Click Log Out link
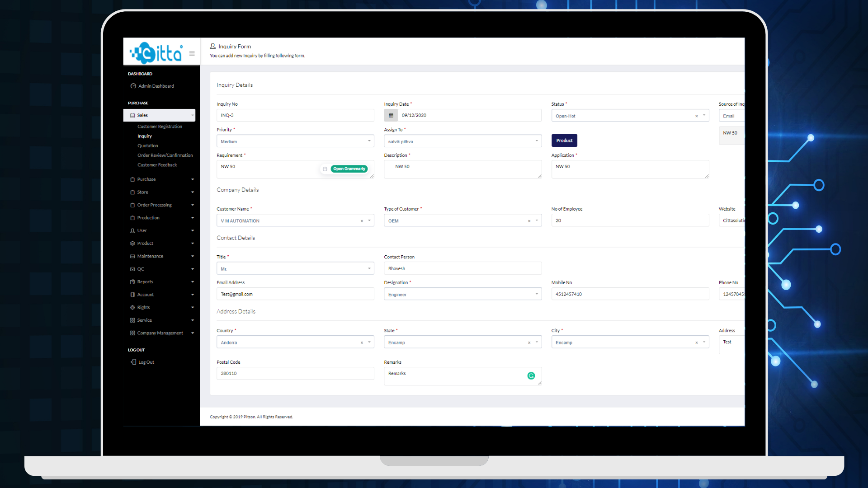The image size is (868, 488). 146,362
